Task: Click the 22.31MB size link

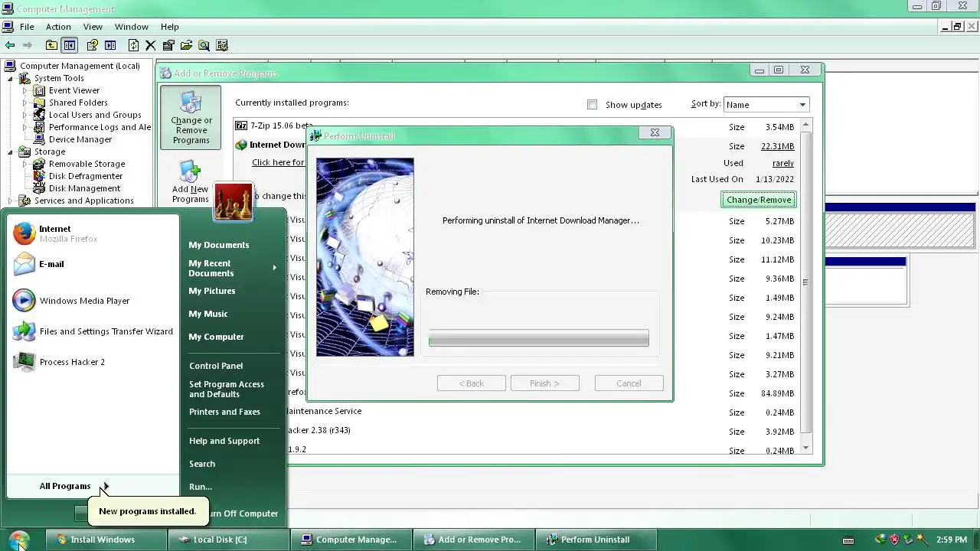Action: (x=777, y=146)
